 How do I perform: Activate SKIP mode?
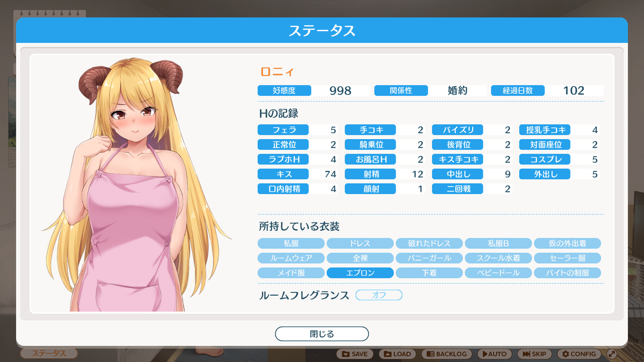pos(535,354)
